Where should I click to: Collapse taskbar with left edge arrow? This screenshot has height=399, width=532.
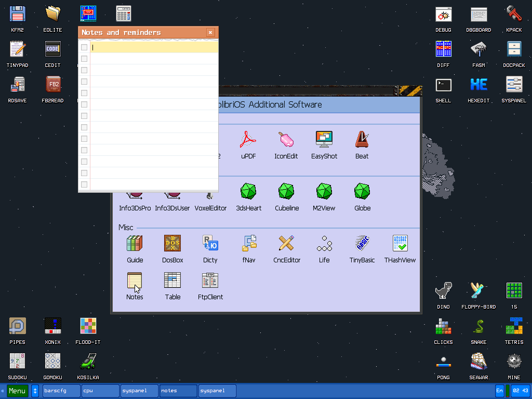coord(3,391)
